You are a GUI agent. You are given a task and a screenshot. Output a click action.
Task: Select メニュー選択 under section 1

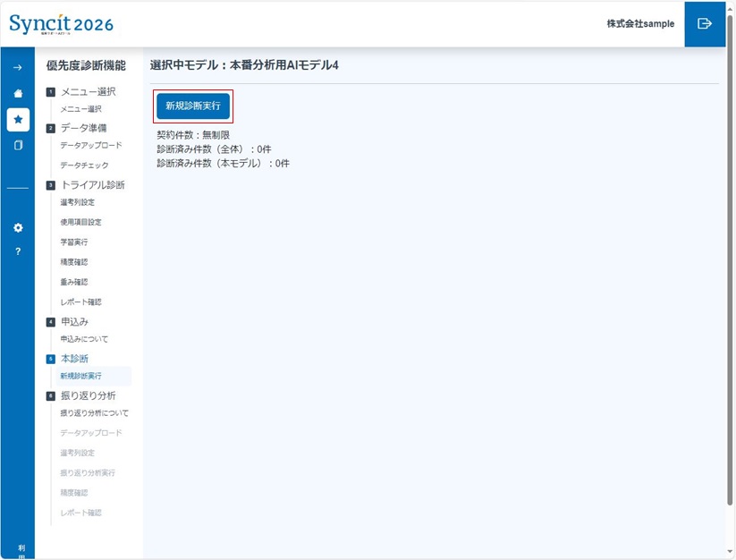(x=82, y=109)
